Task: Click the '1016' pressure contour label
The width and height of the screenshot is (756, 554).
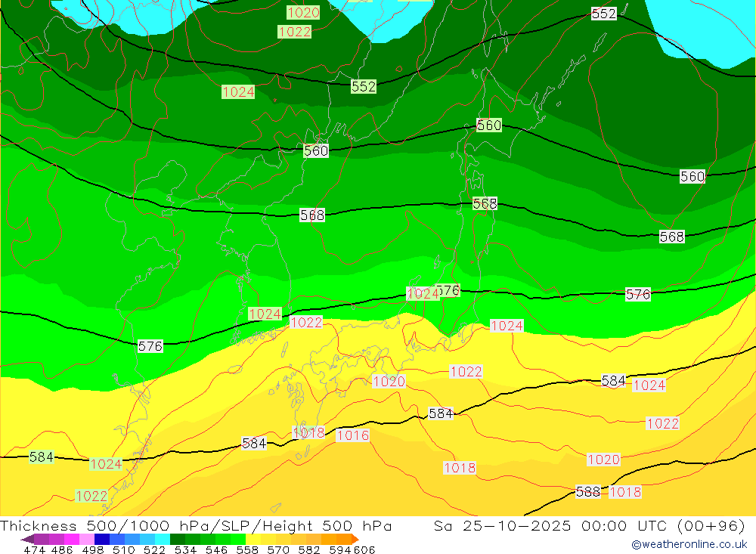Action: point(353,435)
